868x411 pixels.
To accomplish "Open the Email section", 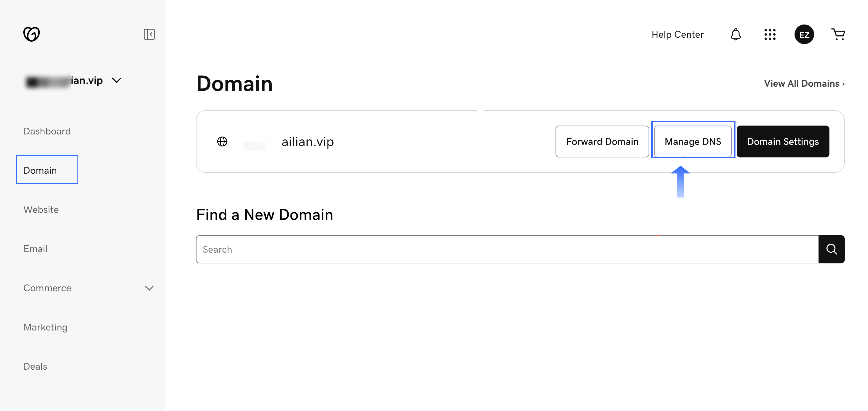I will point(35,249).
